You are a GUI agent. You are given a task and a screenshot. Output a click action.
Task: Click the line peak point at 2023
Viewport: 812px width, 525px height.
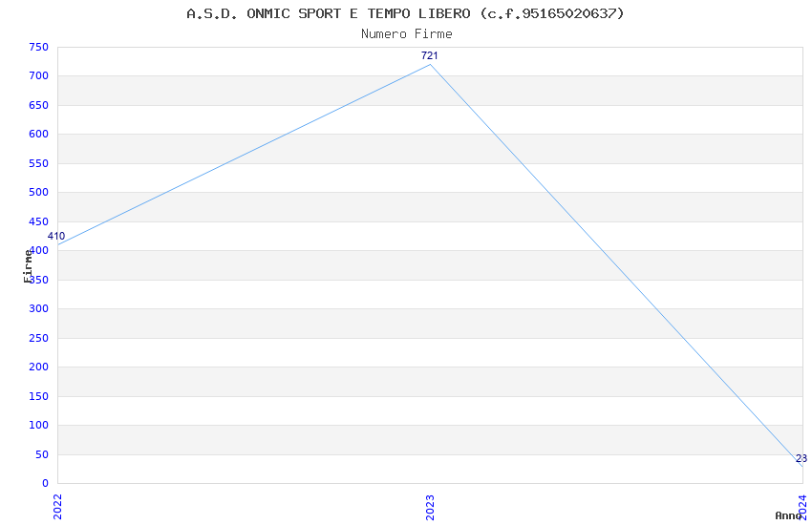(430, 64)
